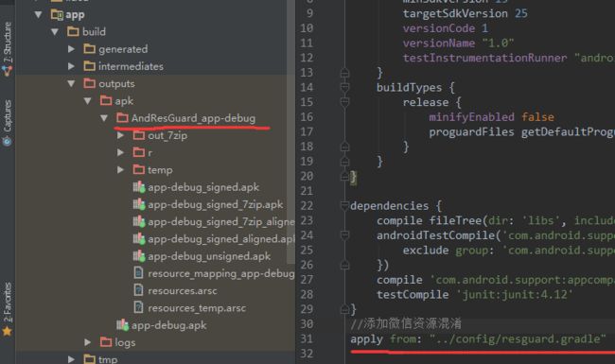Collapse the app module node

[x=39, y=15]
